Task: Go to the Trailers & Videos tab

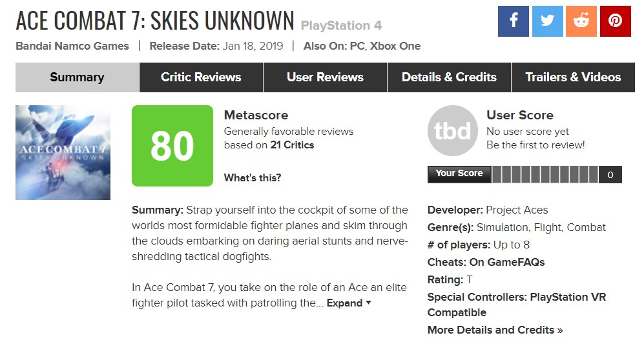Action: click(x=573, y=77)
